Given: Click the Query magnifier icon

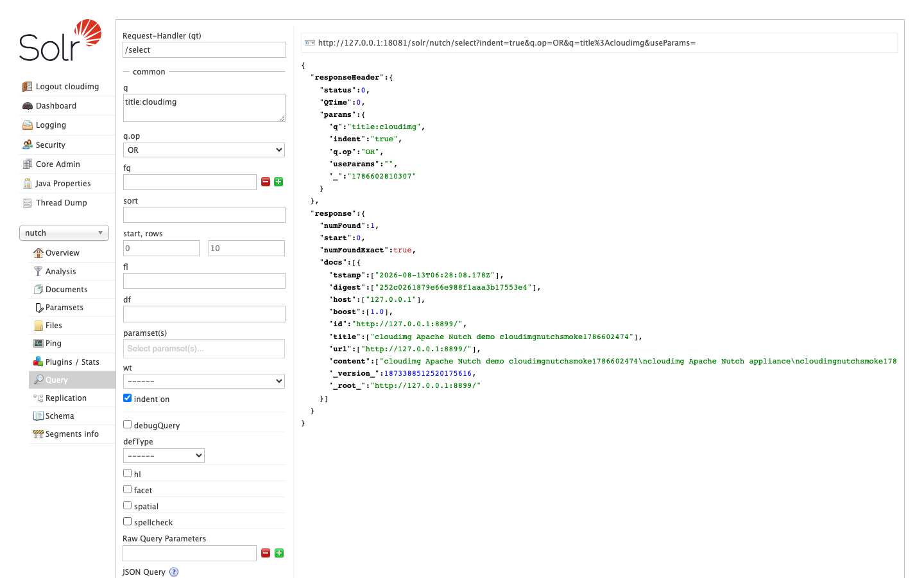Looking at the screenshot, I should click(x=38, y=380).
